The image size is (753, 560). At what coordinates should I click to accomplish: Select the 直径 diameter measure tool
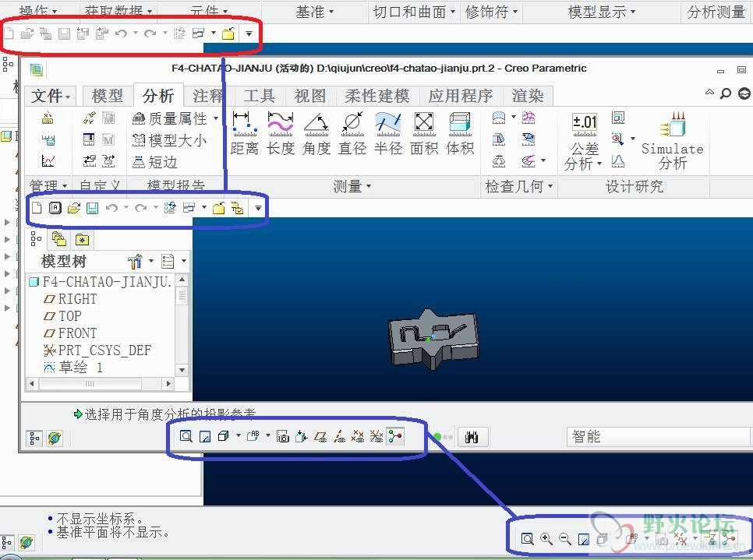tap(352, 133)
